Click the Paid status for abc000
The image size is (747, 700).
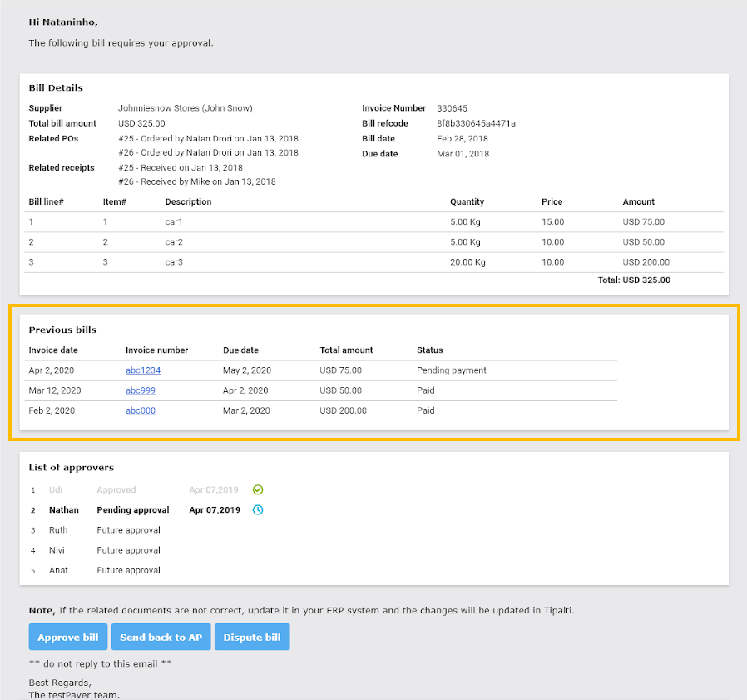point(425,410)
